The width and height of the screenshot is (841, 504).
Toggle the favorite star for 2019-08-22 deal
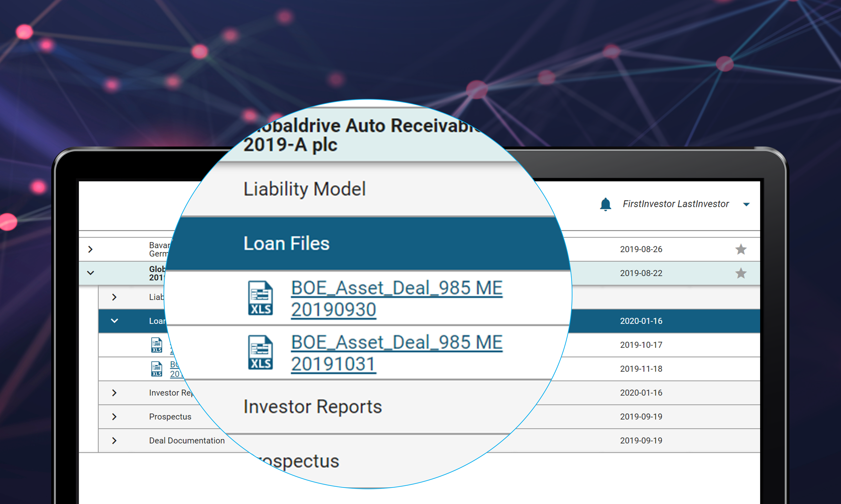(x=741, y=273)
